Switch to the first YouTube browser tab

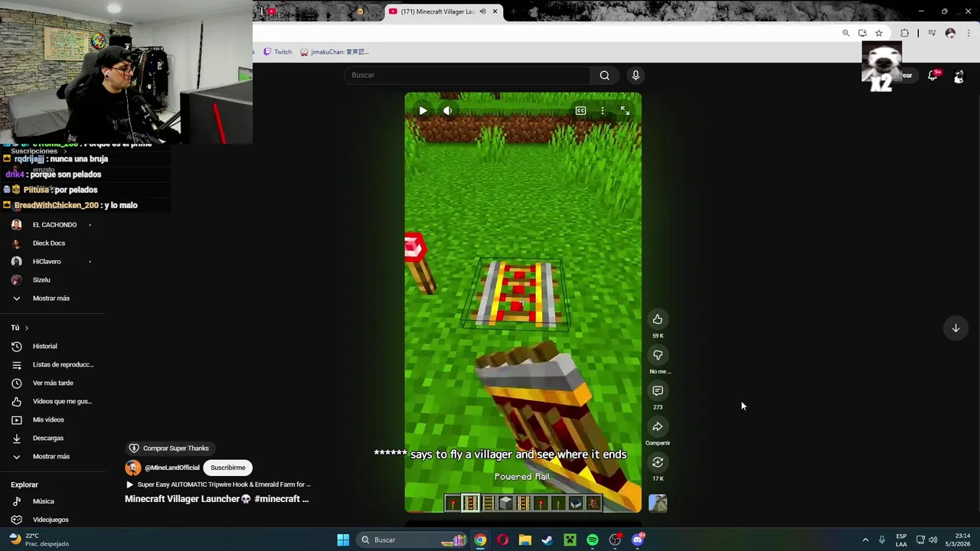click(x=271, y=11)
